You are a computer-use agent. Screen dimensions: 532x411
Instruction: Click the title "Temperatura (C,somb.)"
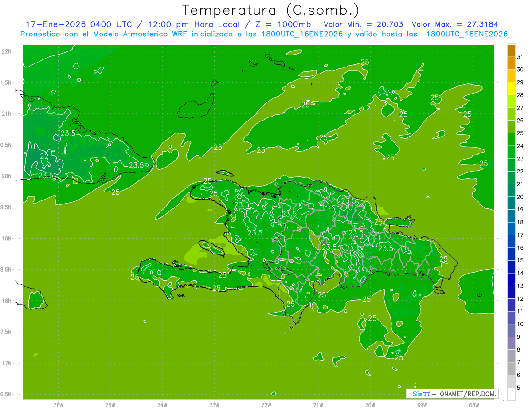tap(270, 10)
